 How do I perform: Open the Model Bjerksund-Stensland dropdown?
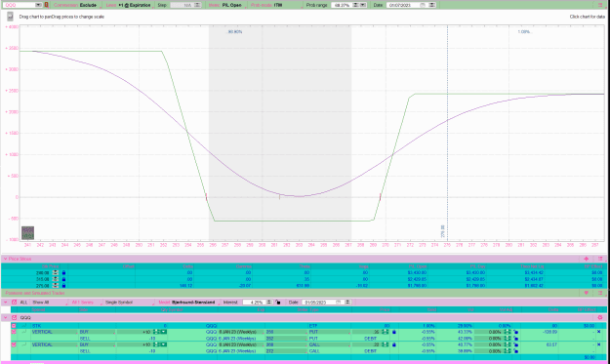click(188, 303)
